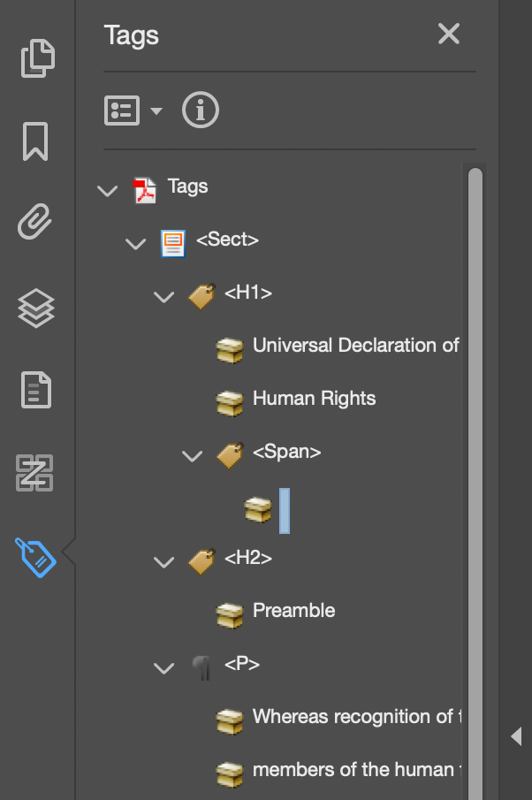Collapse the <H2> tag chevron
This screenshot has height=800, width=532.
click(x=163, y=560)
